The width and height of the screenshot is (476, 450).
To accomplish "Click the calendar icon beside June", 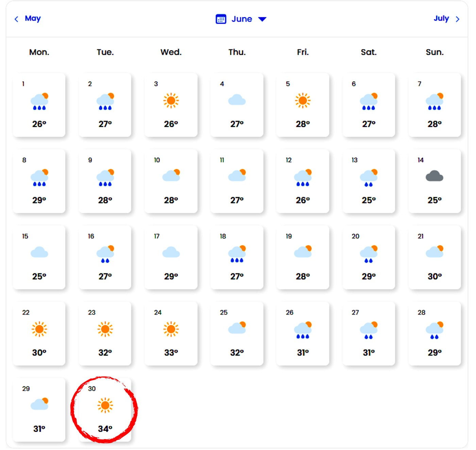I will click(x=221, y=19).
